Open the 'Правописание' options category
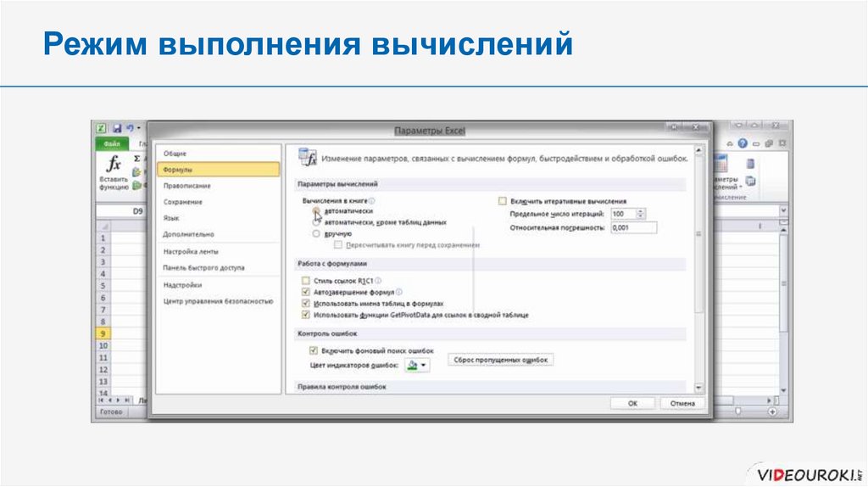 pyautogui.click(x=218, y=186)
